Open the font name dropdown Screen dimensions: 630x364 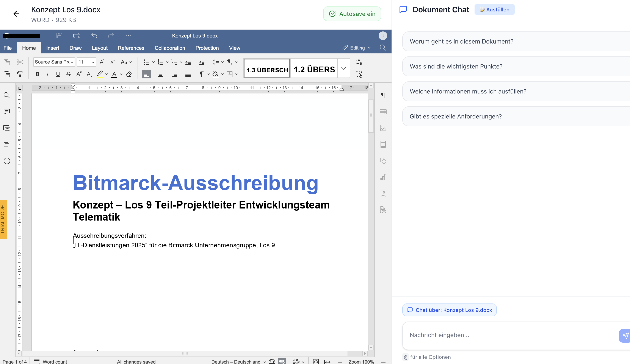[x=72, y=62]
